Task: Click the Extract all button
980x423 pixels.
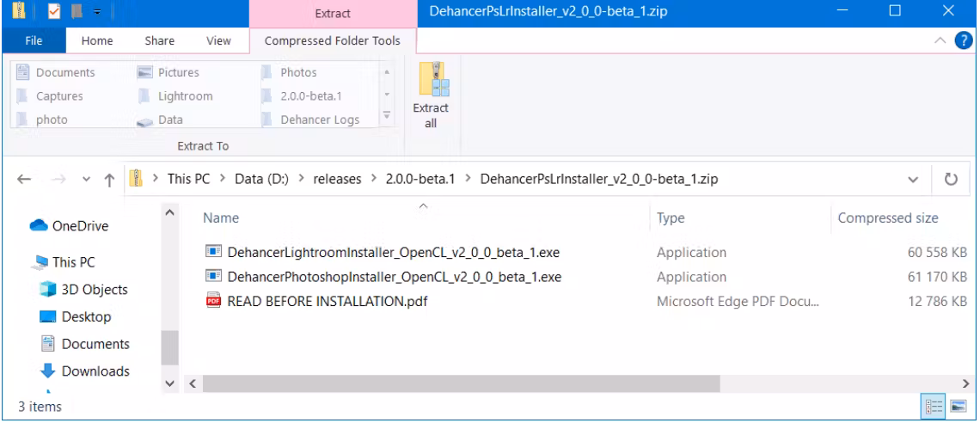Action: pos(431,95)
